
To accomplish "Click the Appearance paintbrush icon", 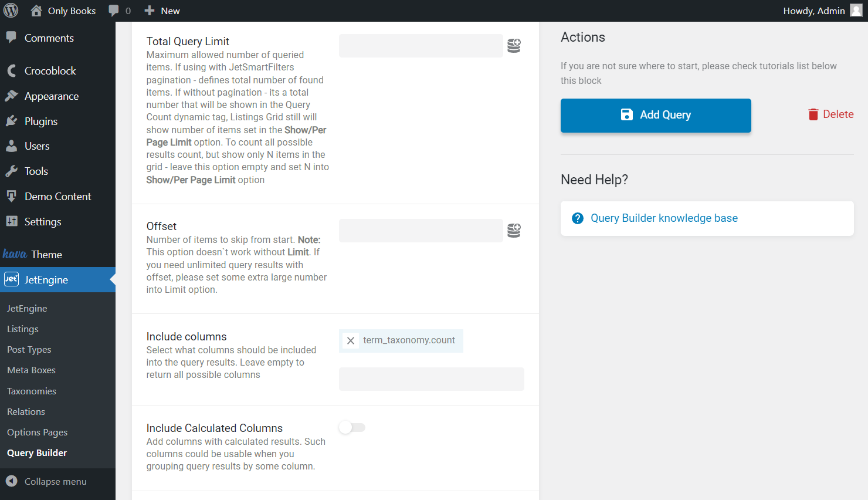I will 11,96.
